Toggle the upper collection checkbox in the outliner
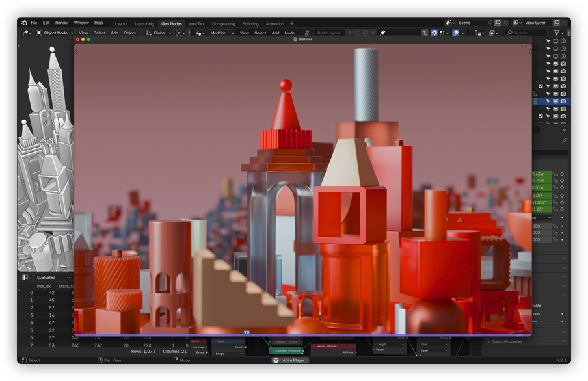588x381 pixels. (x=541, y=86)
